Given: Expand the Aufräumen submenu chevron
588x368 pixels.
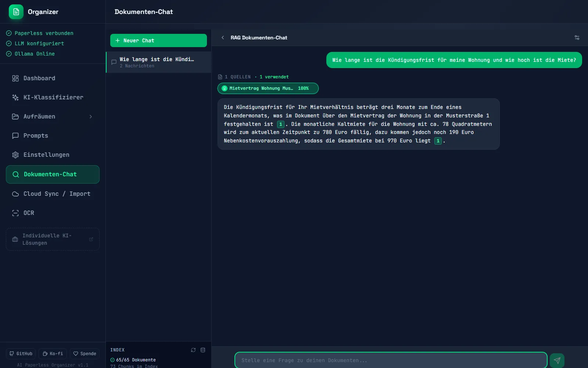Looking at the screenshot, I should pyautogui.click(x=91, y=117).
